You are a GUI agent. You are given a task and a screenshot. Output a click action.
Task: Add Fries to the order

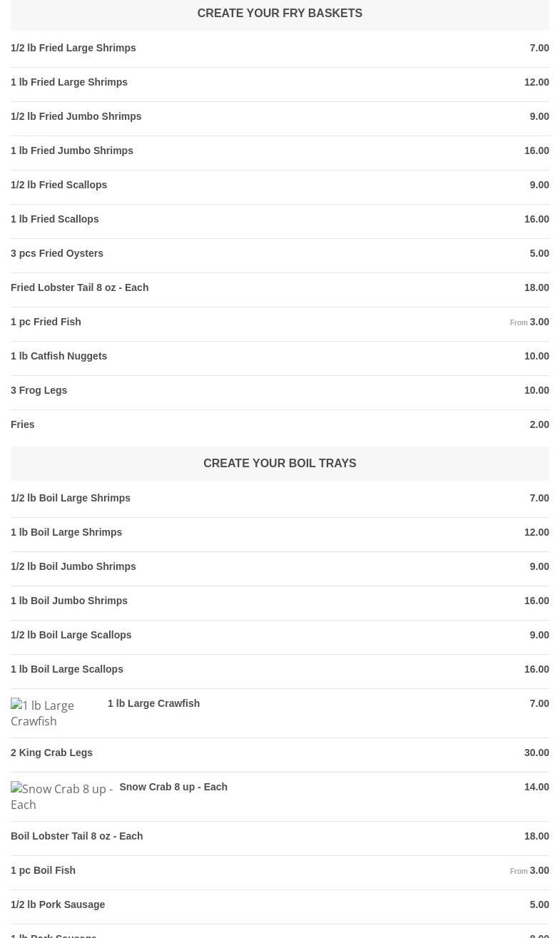point(23,424)
